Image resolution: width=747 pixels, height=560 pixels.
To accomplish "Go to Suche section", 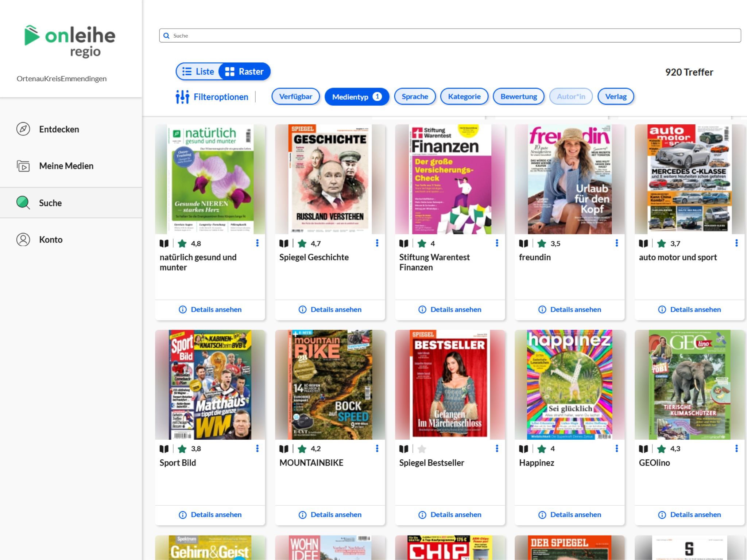I will [x=71, y=203].
